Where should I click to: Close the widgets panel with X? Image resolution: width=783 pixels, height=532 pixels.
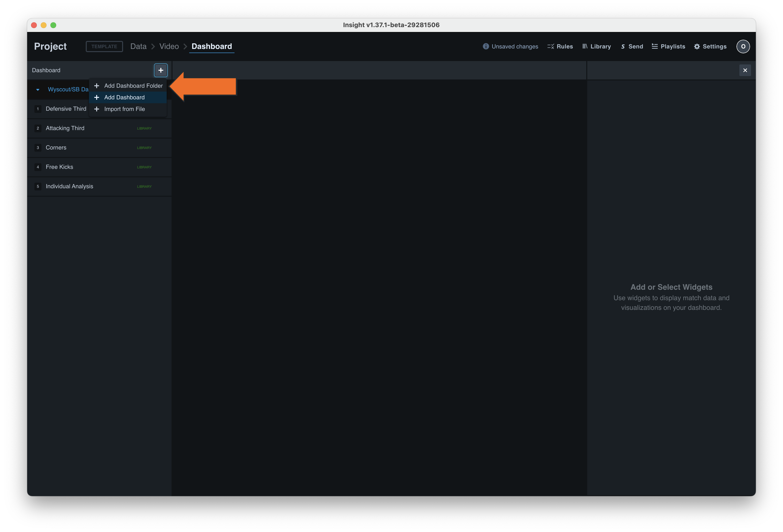coord(745,70)
